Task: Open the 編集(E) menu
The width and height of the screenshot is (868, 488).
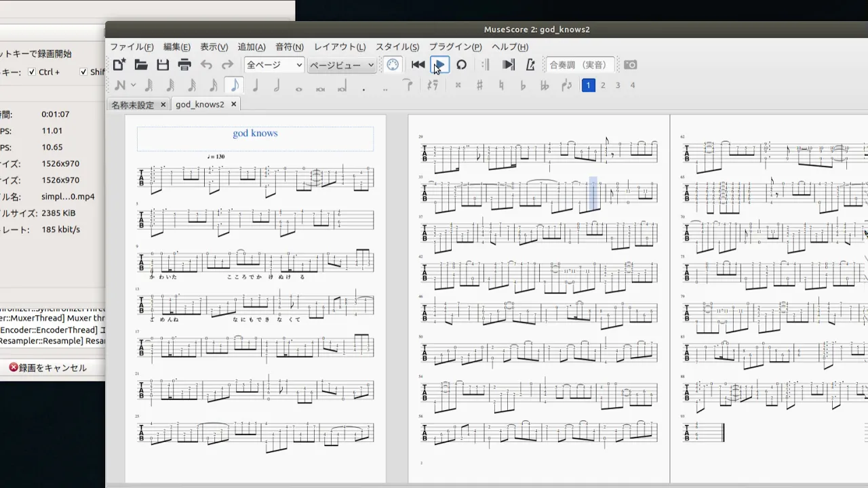Action: click(x=176, y=47)
